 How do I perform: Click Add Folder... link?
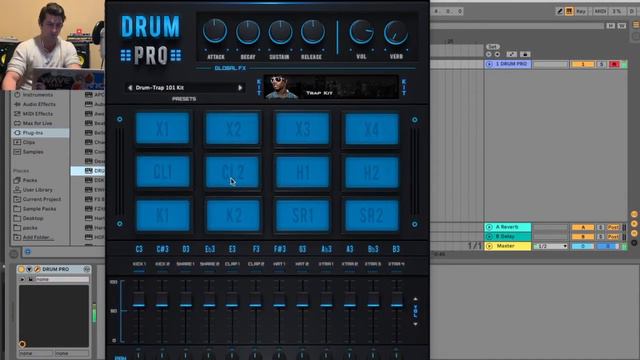[38, 237]
